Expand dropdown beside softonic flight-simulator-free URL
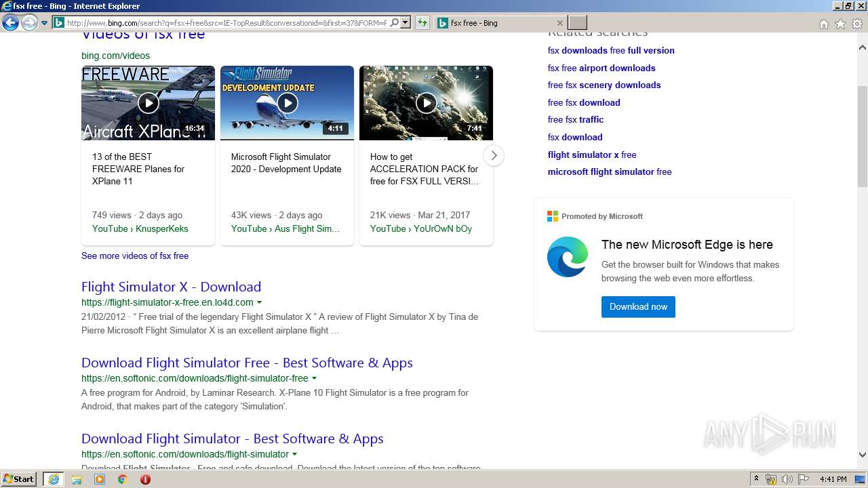Image resolution: width=868 pixels, height=488 pixels. [x=314, y=378]
